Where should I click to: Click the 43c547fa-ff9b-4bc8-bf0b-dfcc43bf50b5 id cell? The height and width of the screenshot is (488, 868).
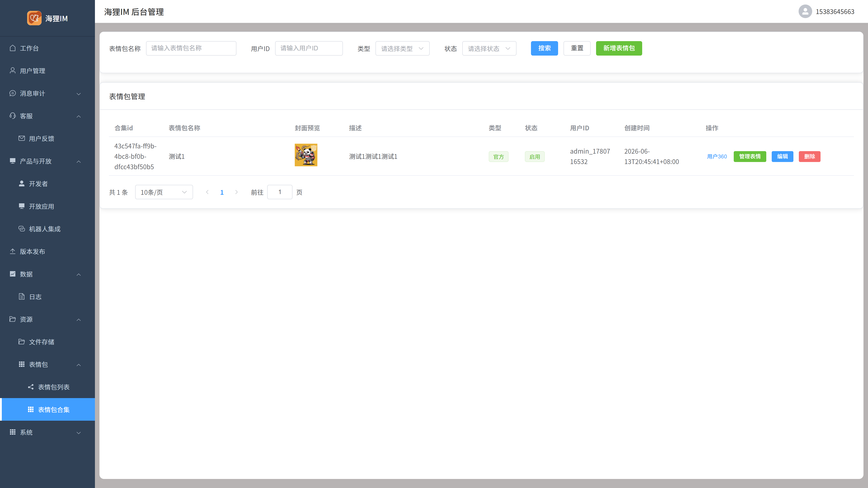click(135, 156)
